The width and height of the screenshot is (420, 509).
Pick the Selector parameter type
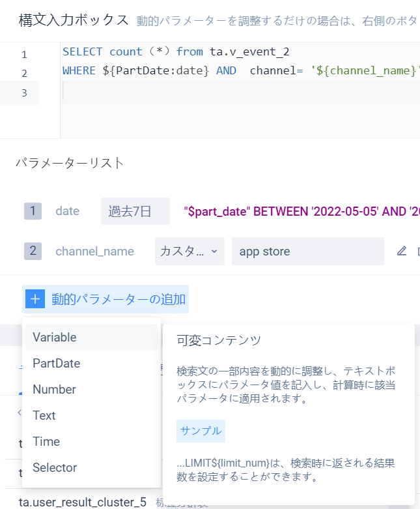91,467
